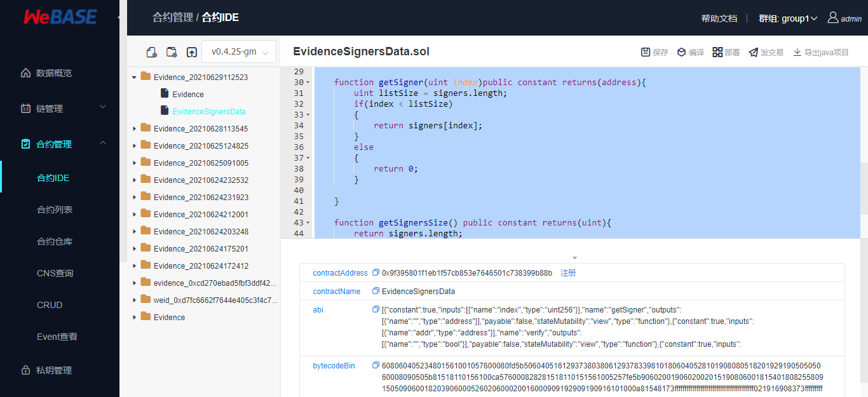Copy the contractAddress value
Viewport: 868px width, 397px height.
click(376, 273)
